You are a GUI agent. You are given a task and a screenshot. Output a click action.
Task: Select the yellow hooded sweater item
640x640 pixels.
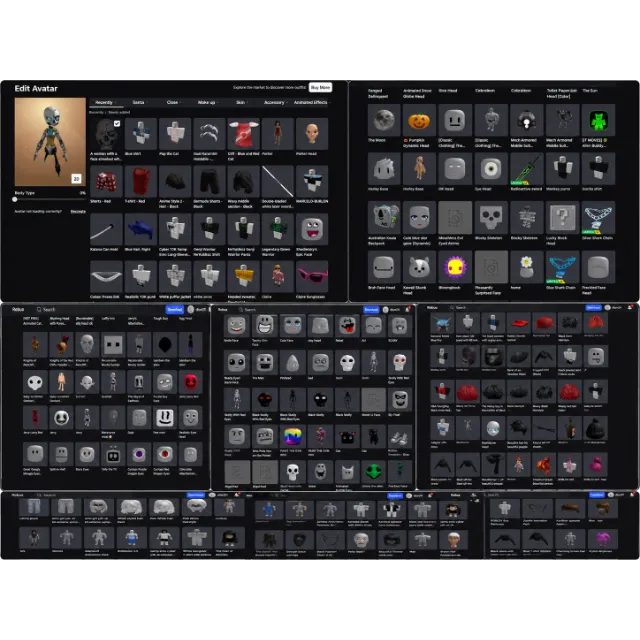(243, 276)
